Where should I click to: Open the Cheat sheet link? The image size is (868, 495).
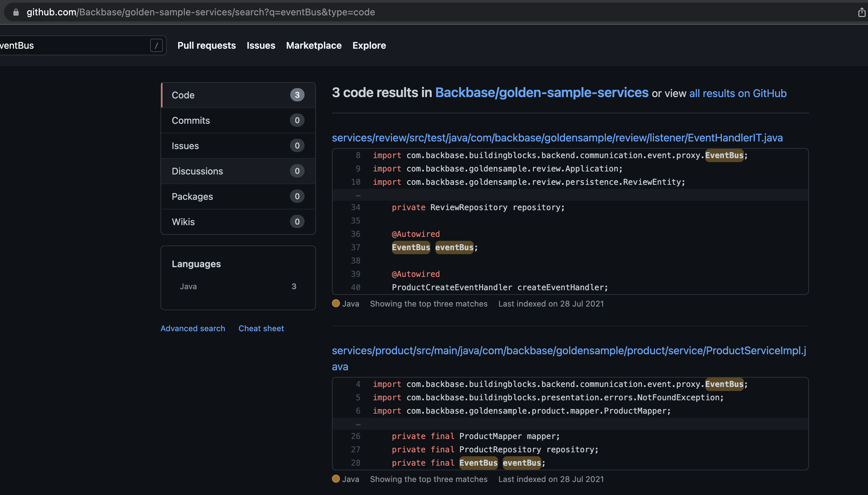(x=261, y=329)
